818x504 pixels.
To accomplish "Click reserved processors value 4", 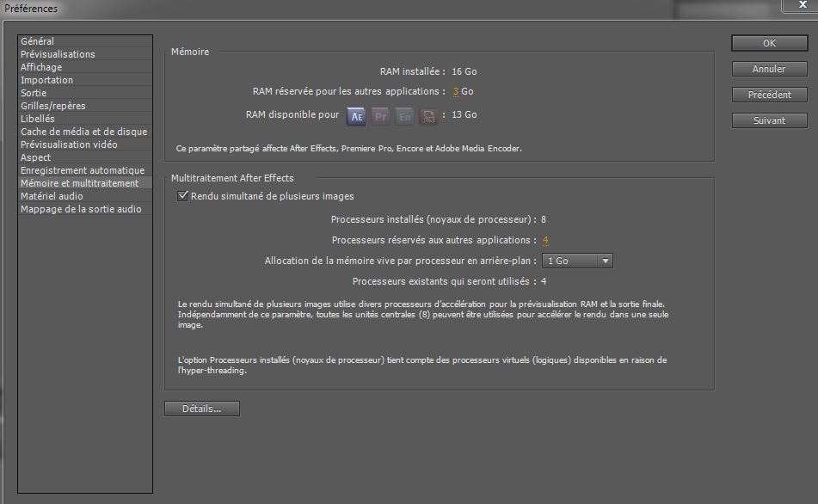I will 545,240.
